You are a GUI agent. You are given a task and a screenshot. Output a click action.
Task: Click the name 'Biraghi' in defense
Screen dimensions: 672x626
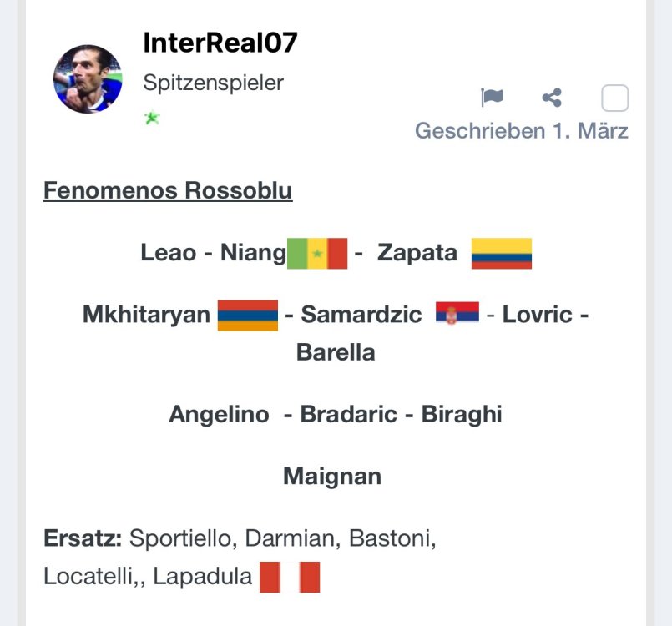[x=462, y=414]
